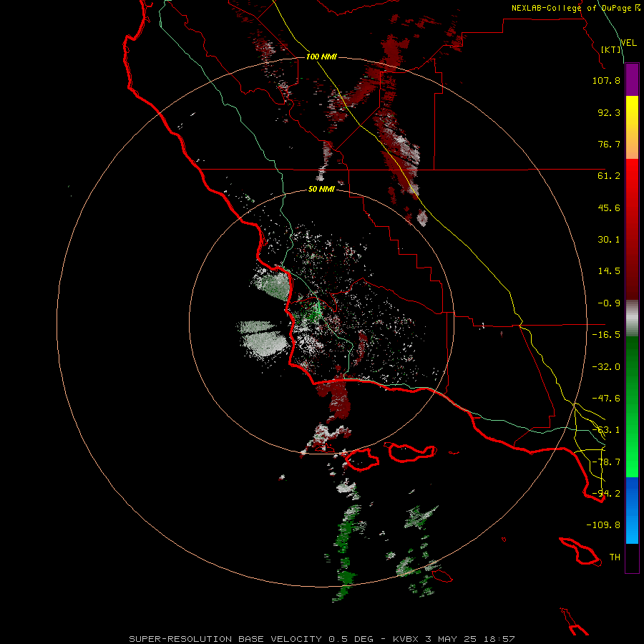Select the -16.5 velocity scale value

point(606,335)
